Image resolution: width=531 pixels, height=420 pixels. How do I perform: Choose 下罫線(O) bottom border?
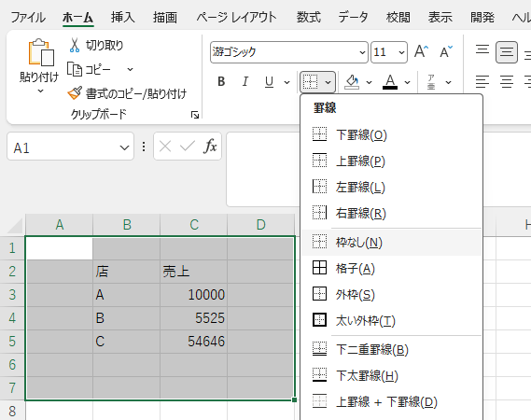pos(391,134)
